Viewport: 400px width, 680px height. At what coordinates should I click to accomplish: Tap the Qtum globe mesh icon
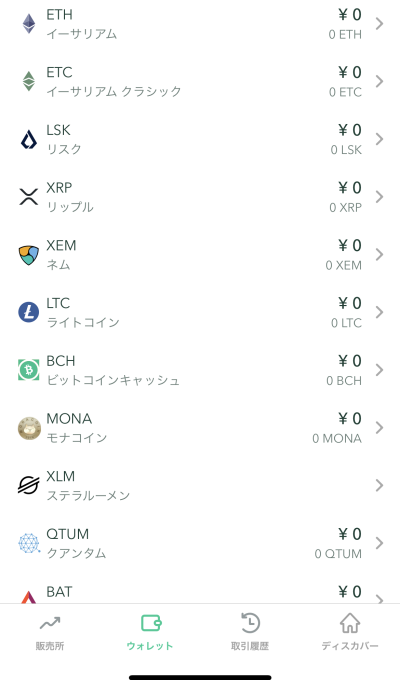point(29,543)
